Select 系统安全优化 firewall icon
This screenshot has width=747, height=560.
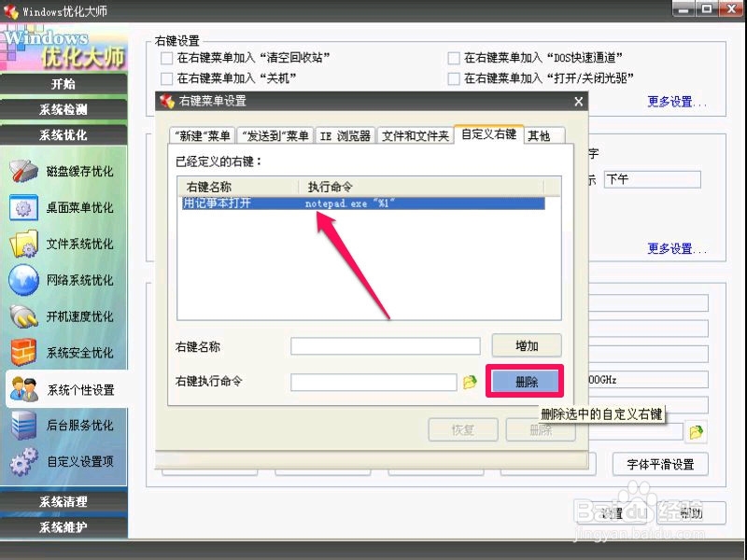24,353
